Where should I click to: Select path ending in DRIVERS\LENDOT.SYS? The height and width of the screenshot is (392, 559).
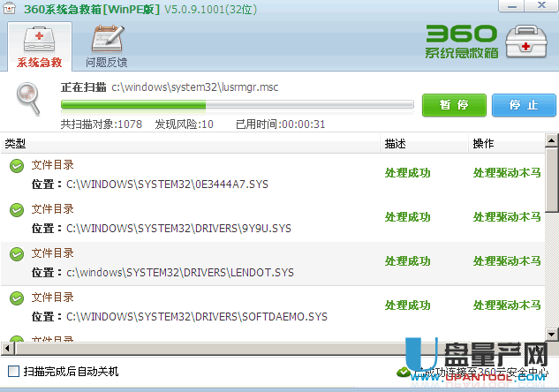point(180,273)
